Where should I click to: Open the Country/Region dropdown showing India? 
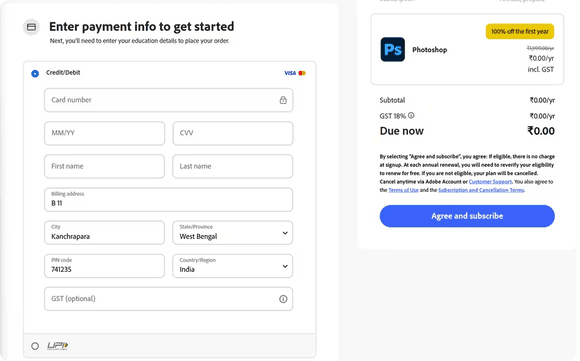pyautogui.click(x=233, y=266)
